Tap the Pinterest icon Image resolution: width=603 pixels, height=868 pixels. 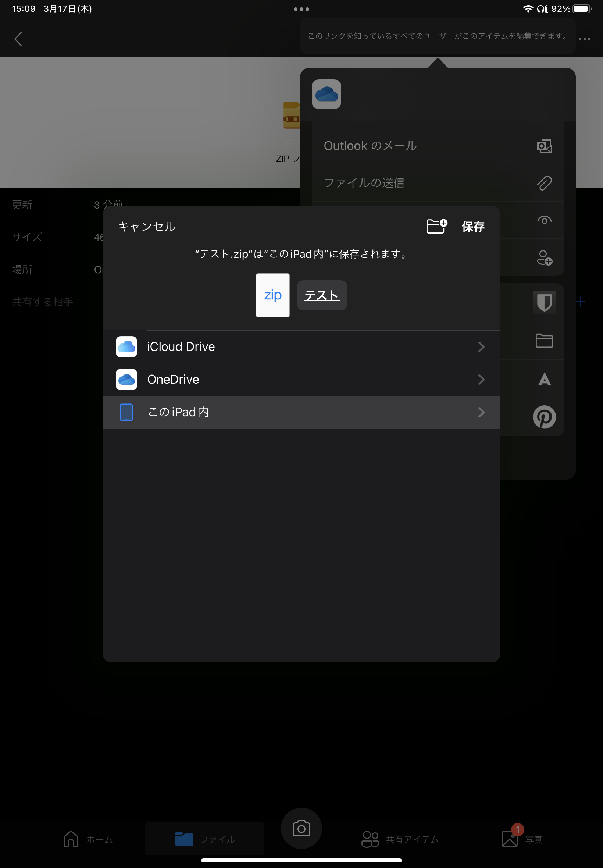point(545,417)
